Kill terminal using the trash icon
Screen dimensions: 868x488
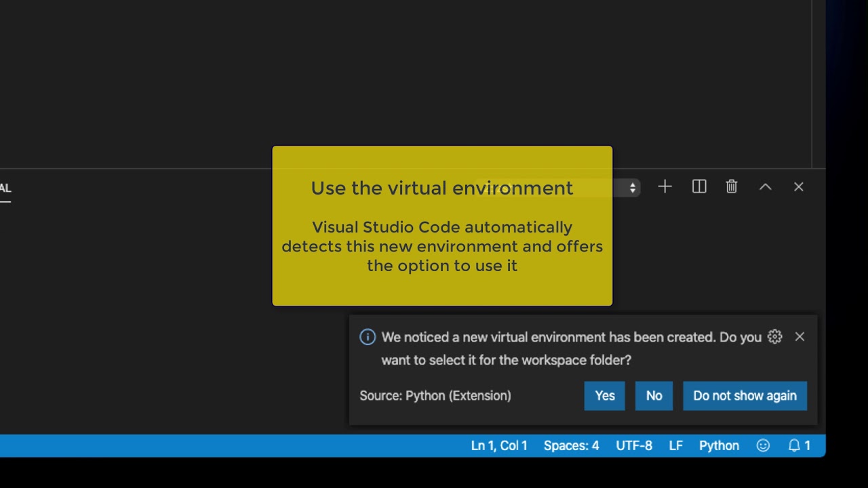[x=731, y=187]
